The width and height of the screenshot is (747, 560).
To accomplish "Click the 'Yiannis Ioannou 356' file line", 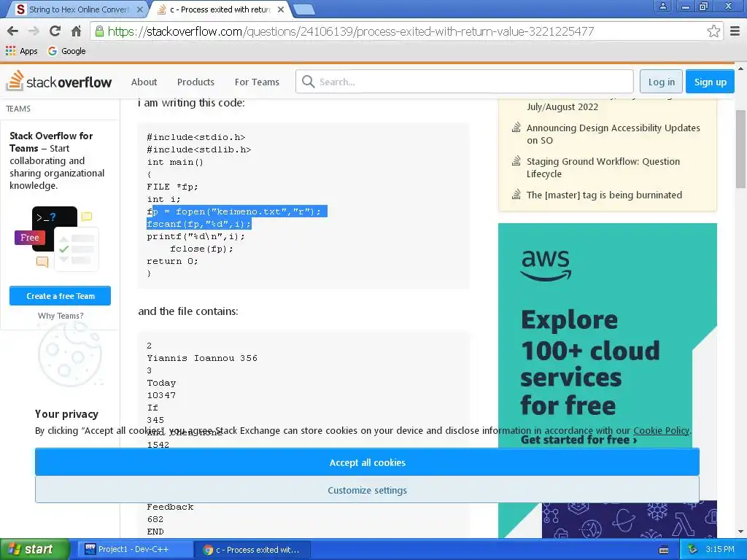I will tap(202, 358).
